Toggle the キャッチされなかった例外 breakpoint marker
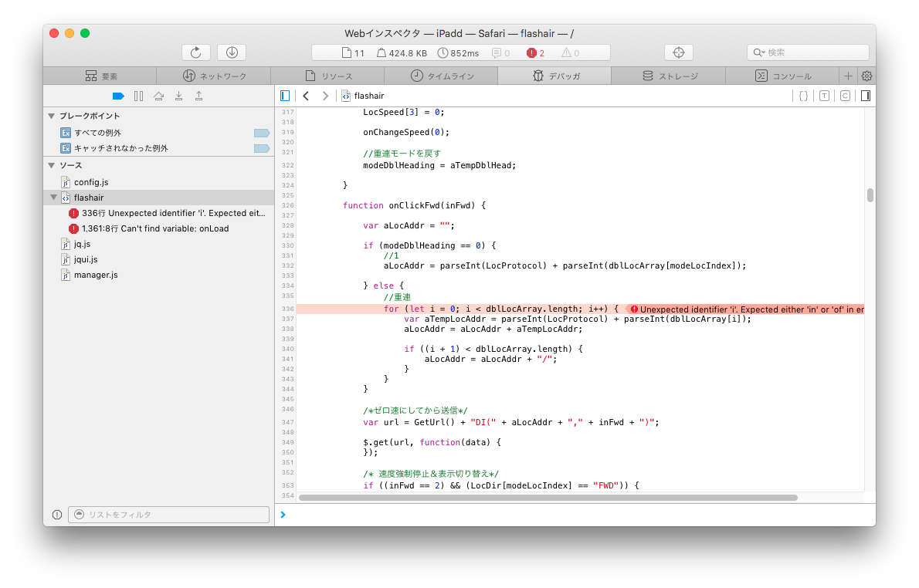919x588 pixels. [x=261, y=148]
